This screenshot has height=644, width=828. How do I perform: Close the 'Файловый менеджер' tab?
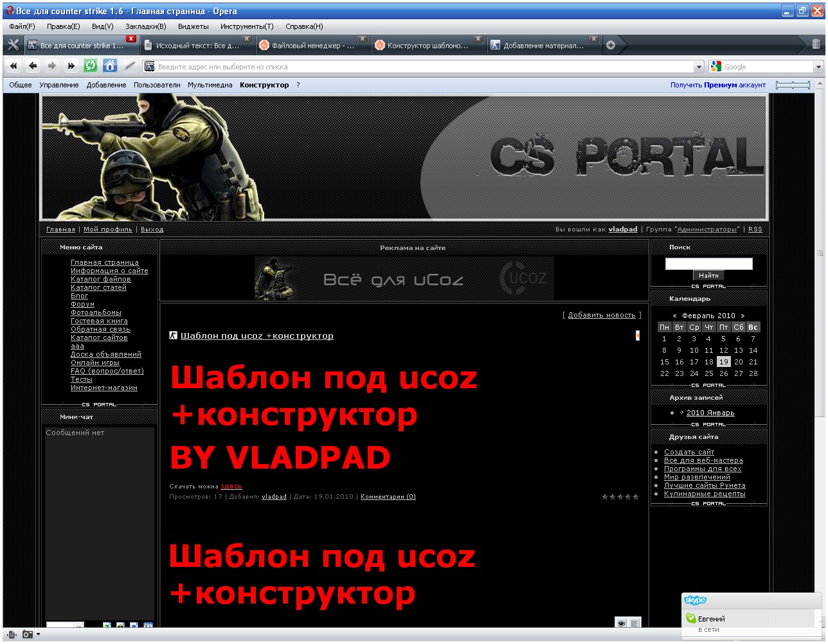coord(363,39)
